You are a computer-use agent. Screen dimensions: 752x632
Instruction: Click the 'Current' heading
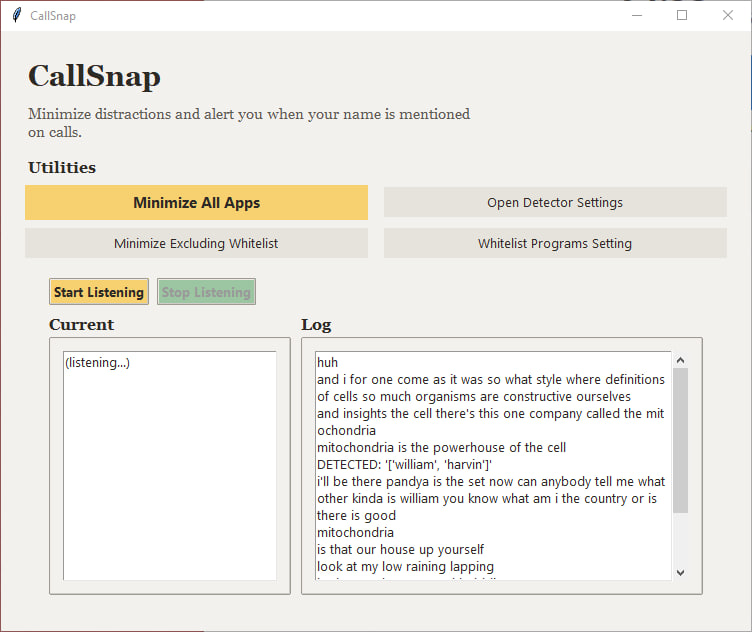(82, 325)
